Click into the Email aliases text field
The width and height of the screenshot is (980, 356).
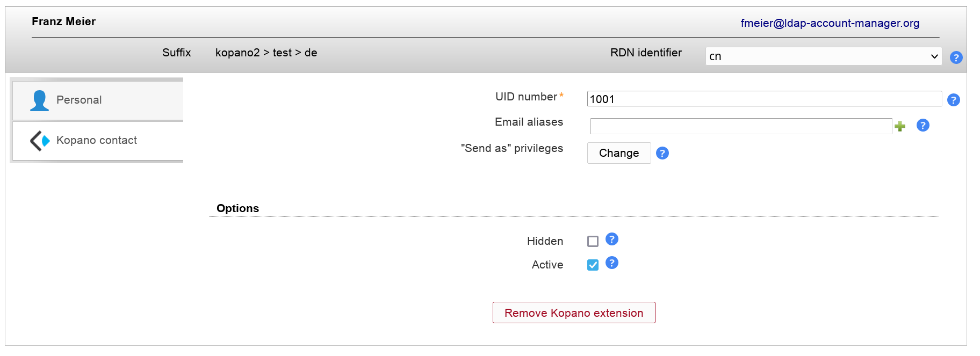pos(740,126)
